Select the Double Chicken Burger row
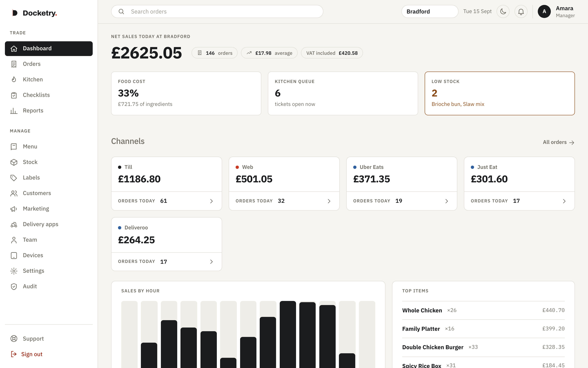The image size is (588, 368). click(x=483, y=347)
